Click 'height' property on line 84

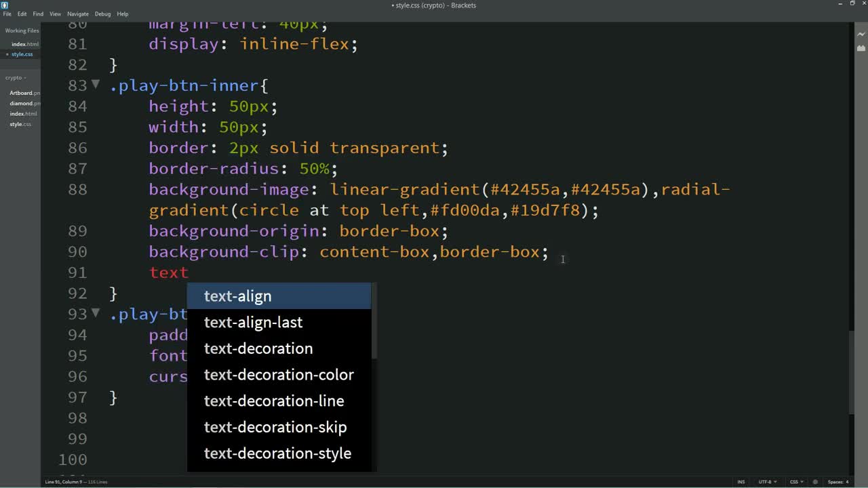[x=179, y=106]
